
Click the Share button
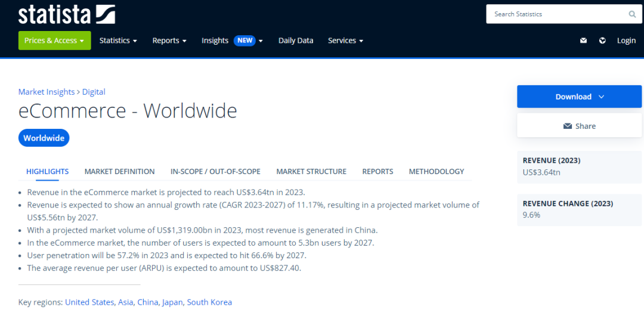[x=579, y=126]
